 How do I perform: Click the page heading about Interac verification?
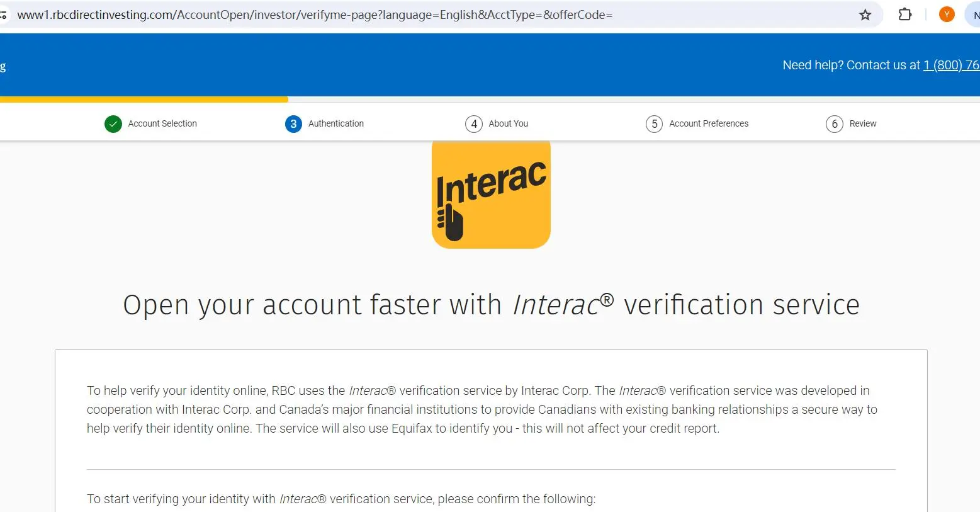491,305
